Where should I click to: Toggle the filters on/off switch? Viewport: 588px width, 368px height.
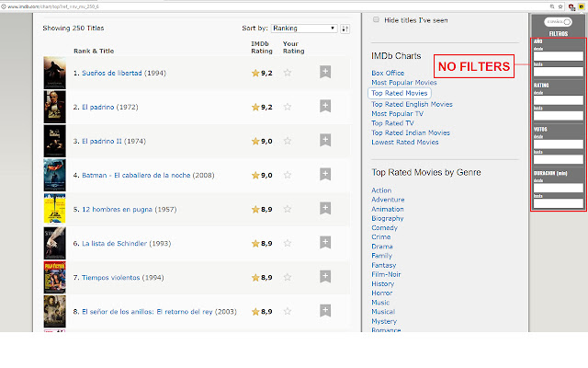[x=558, y=21]
